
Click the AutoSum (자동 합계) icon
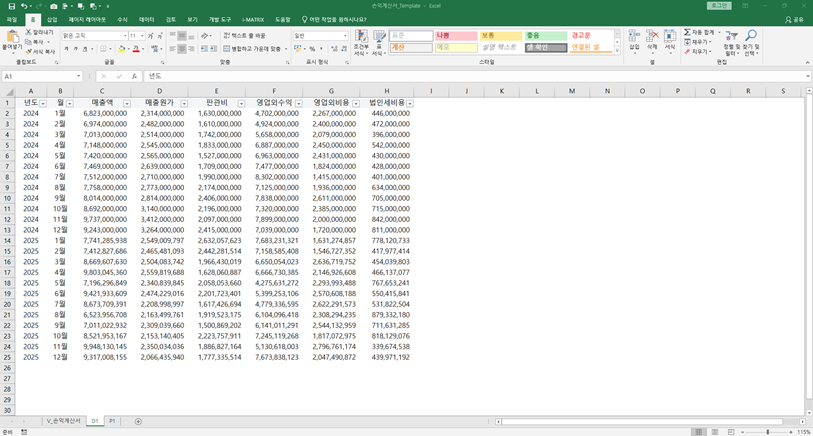pyautogui.click(x=689, y=32)
